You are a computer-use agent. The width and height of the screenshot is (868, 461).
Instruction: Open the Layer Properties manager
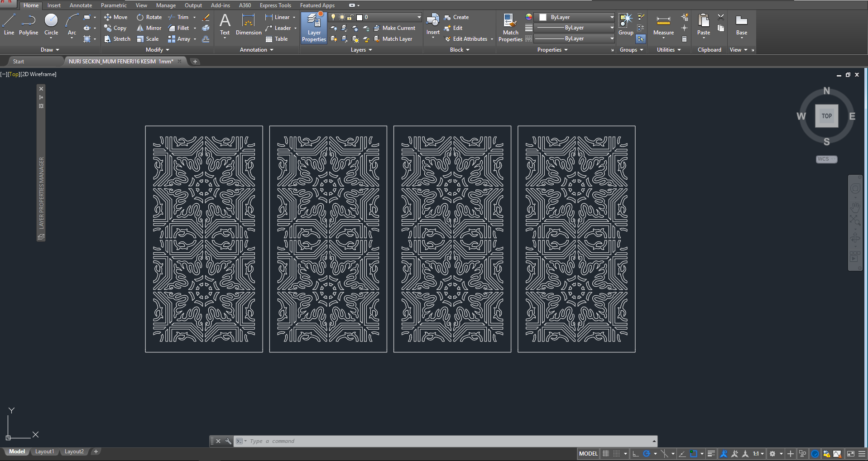point(314,28)
